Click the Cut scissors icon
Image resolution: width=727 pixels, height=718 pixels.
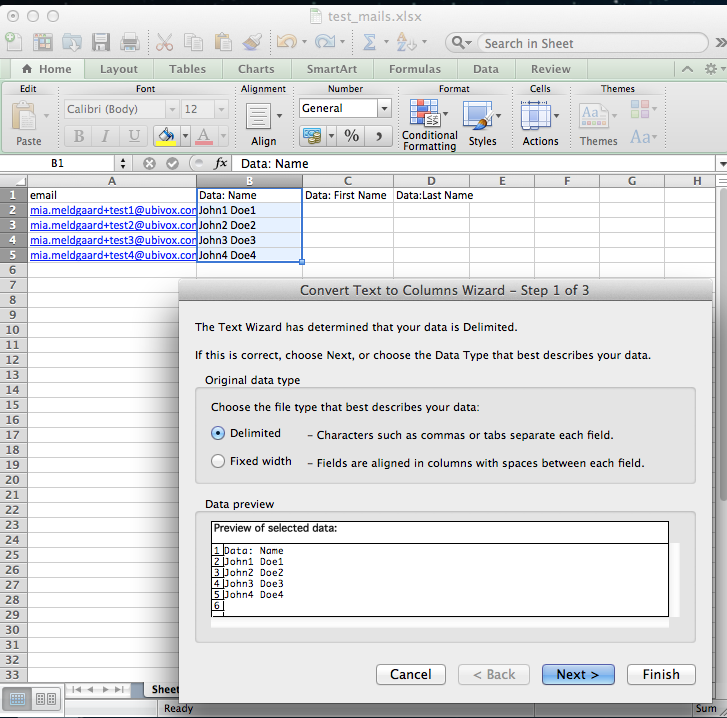164,42
